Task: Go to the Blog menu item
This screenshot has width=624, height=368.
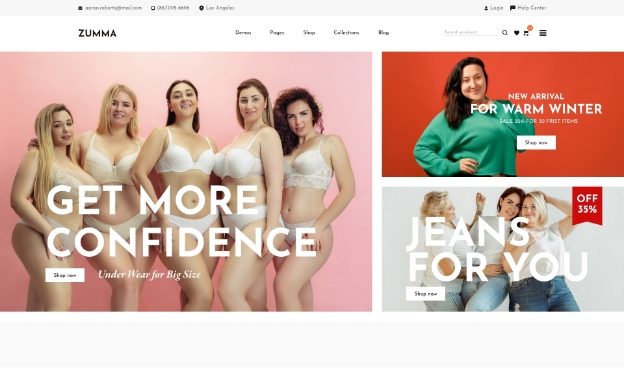Action: click(384, 33)
